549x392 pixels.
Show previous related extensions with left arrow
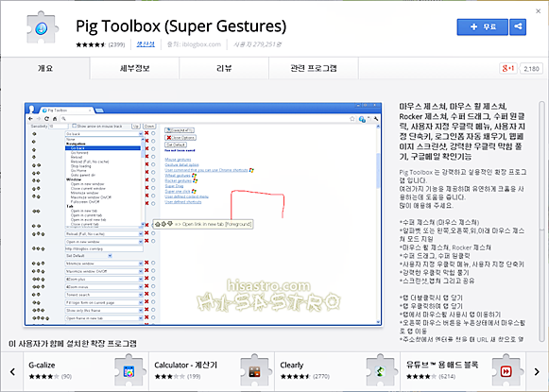12,372
